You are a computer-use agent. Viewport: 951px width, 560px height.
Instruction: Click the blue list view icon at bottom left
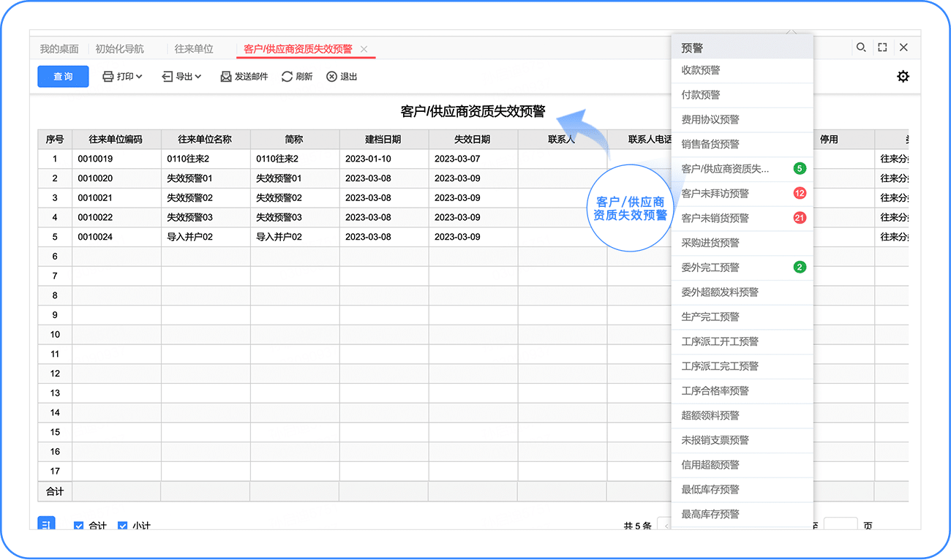tap(46, 523)
